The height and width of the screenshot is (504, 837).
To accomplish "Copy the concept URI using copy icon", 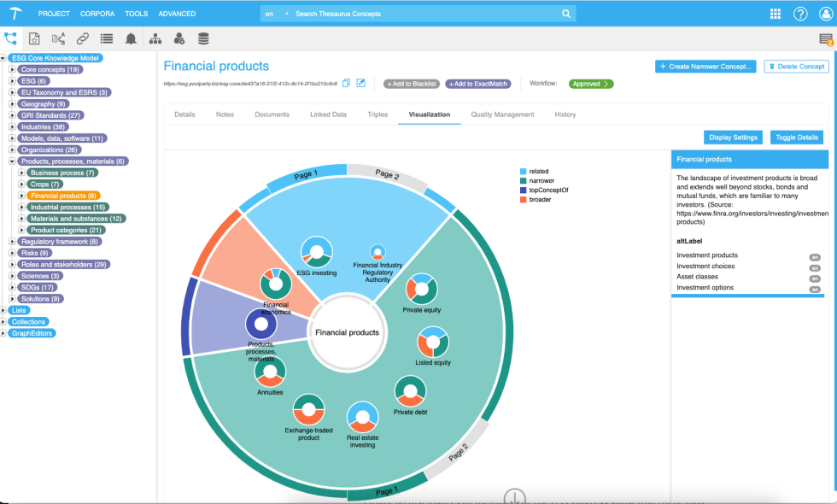I will click(x=345, y=82).
